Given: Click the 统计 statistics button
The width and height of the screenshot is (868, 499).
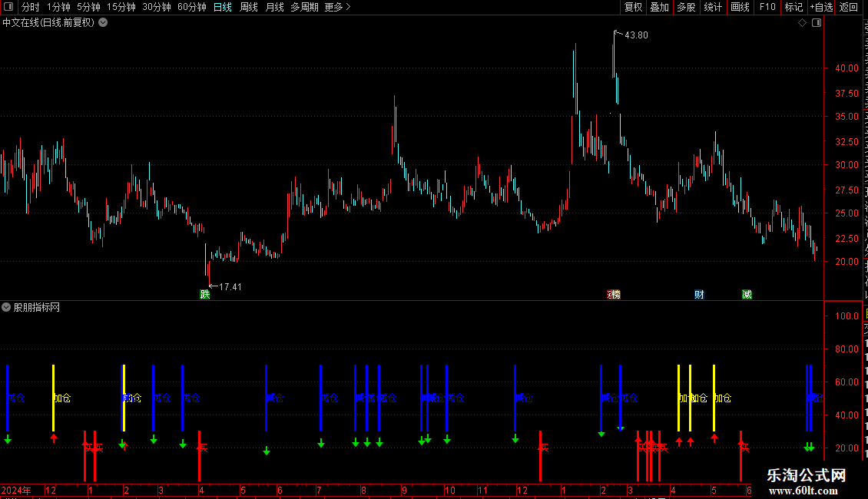Looking at the screenshot, I should point(713,7).
